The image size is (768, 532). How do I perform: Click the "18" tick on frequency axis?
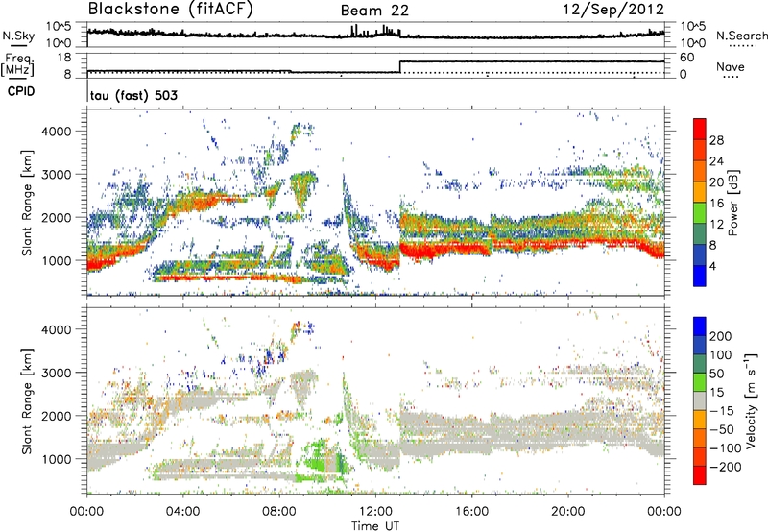[x=63, y=58]
